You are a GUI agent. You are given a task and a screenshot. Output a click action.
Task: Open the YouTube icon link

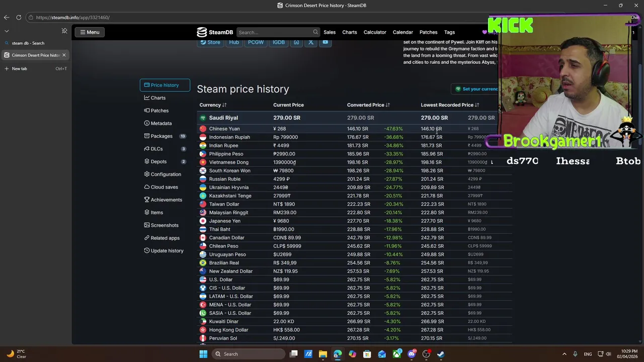[x=326, y=42]
